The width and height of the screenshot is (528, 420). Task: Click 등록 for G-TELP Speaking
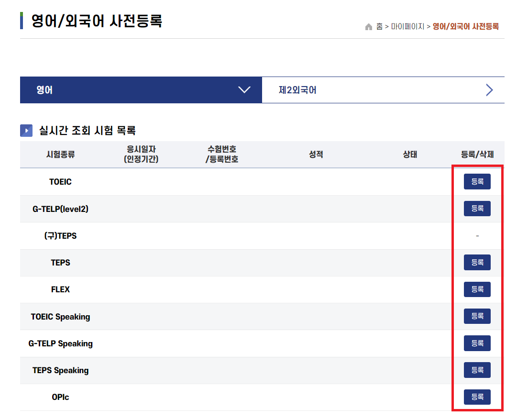[x=477, y=343]
